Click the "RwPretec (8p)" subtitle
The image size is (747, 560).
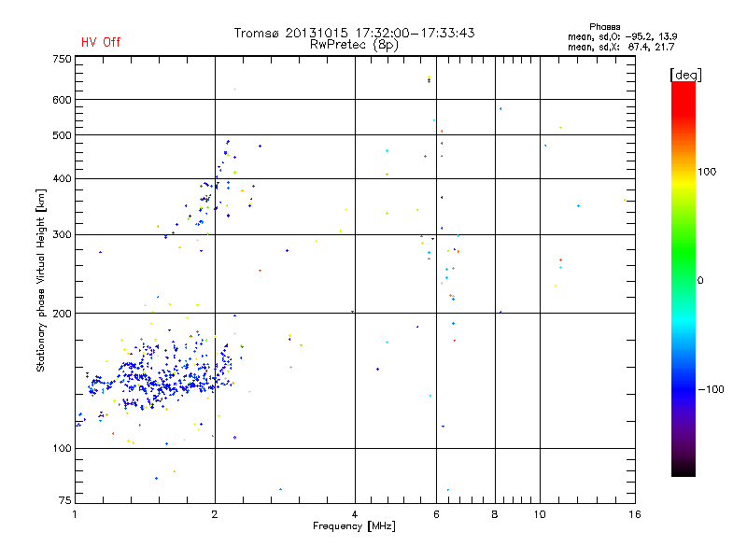[354, 45]
